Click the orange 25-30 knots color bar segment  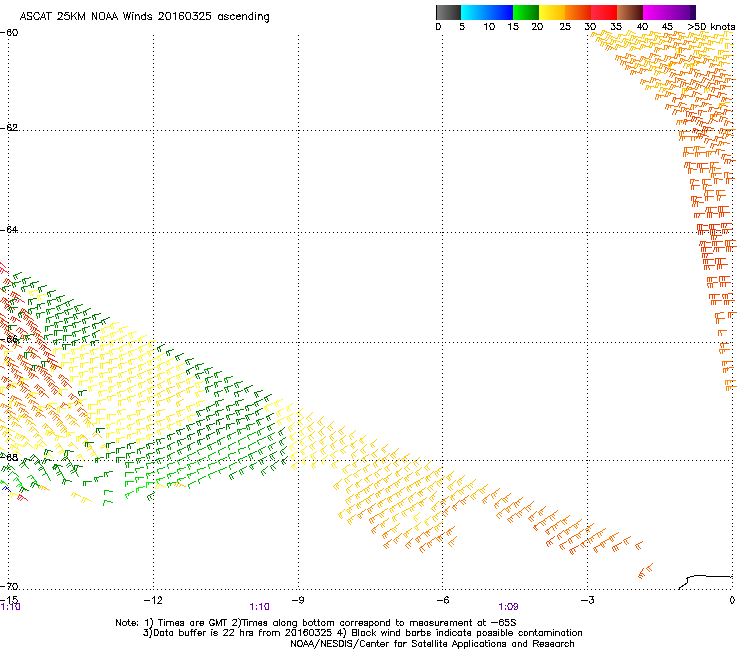pos(578,12)
